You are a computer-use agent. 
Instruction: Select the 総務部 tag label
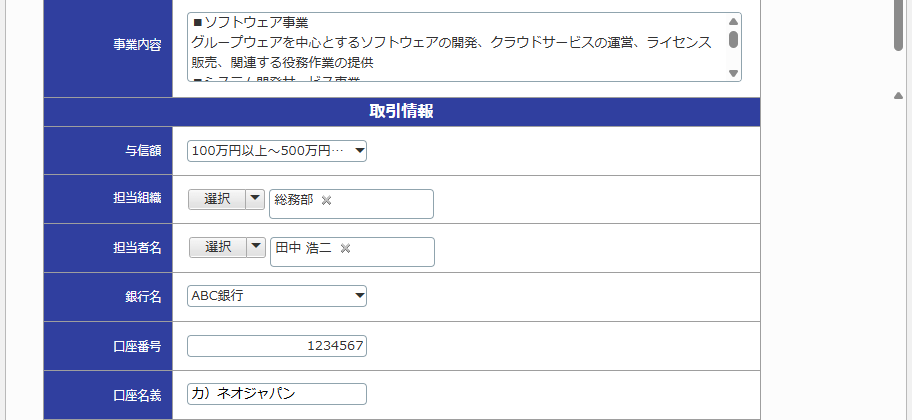point(293,200)
